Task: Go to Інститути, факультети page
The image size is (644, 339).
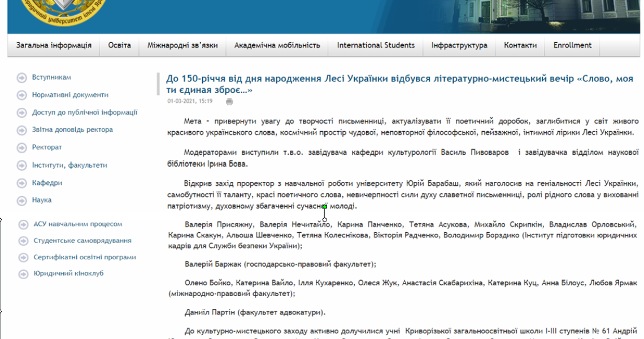Action: pos(69,165)
